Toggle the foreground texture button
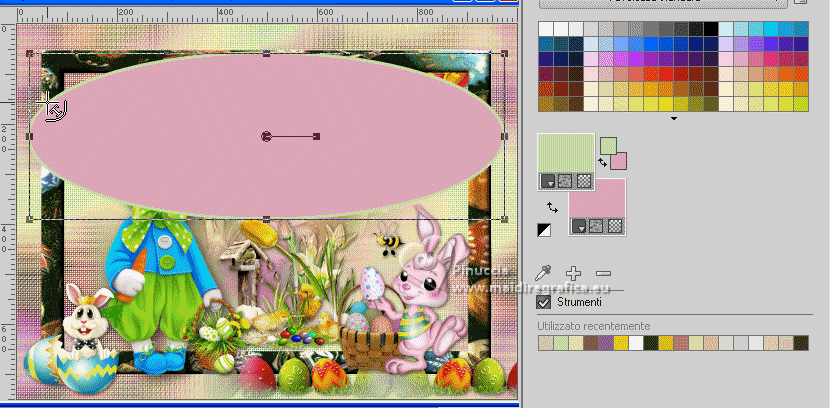The image size is (830, 408). (565, 182)
